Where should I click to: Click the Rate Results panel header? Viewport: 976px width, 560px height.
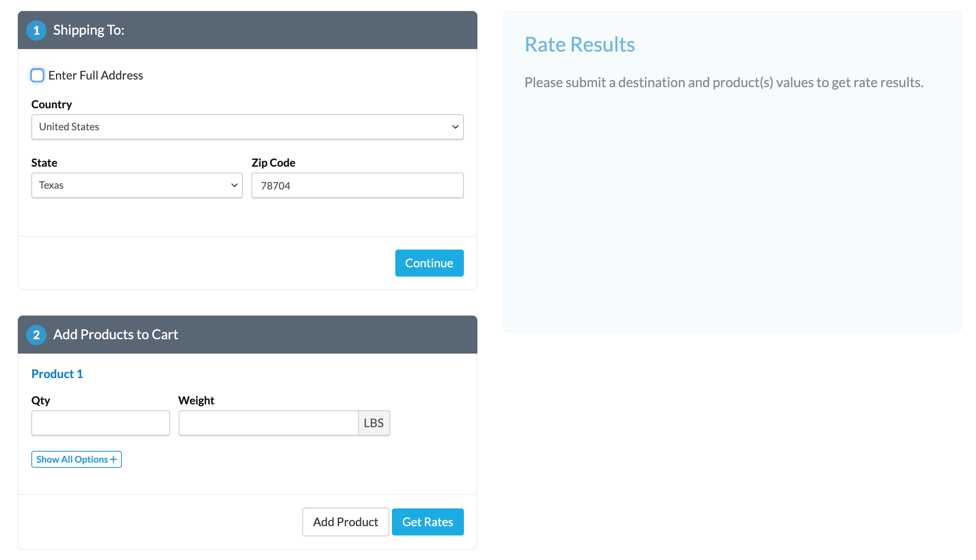tap(580, 44)
